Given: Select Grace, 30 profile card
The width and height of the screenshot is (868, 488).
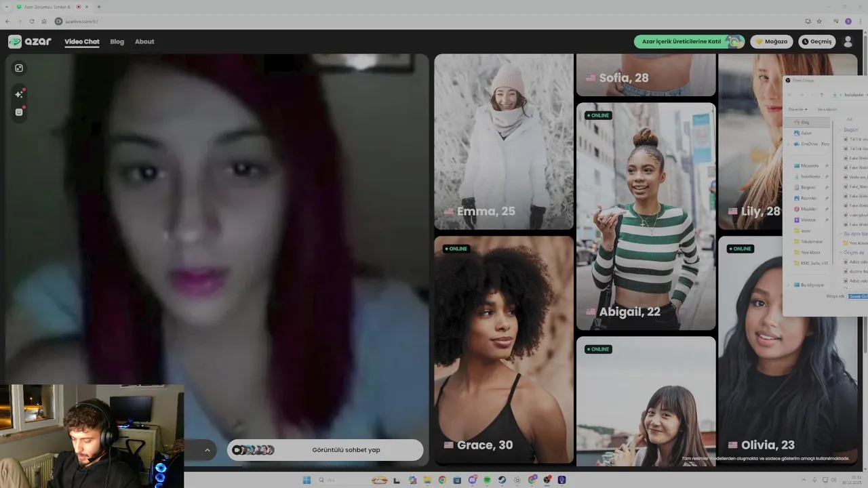Looking at the screenshot, I should (x=504, y=350).
